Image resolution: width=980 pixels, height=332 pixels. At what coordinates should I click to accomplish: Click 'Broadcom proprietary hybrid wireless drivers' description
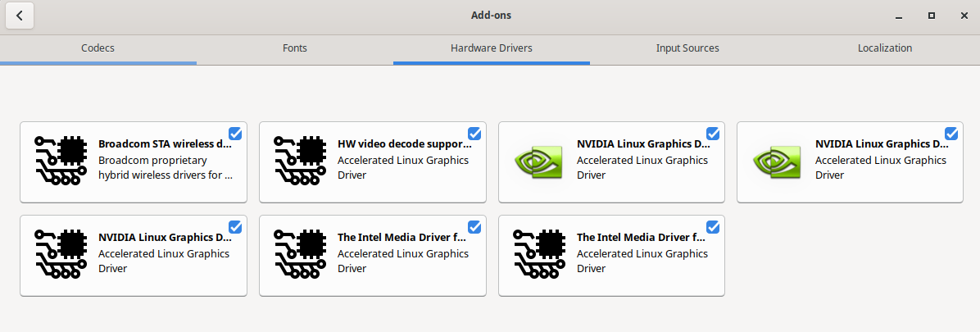click(x=166, y=167)
